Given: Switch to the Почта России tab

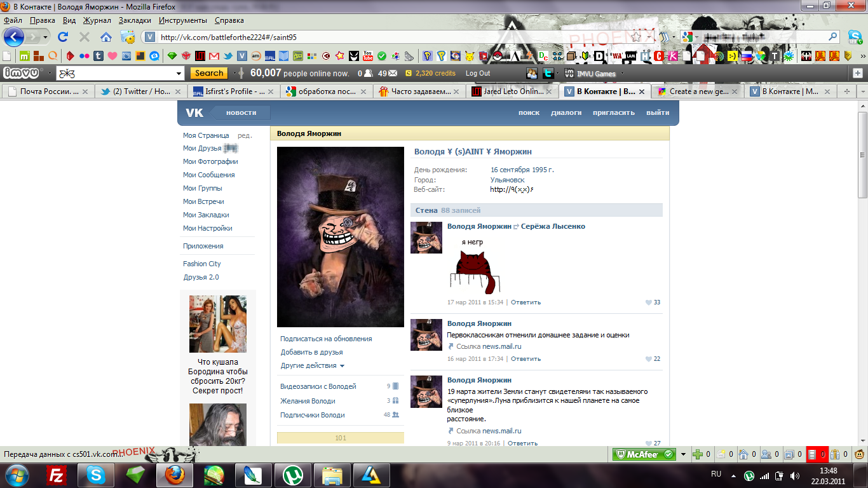Looking at the screenshot, I should click(48, 91).
